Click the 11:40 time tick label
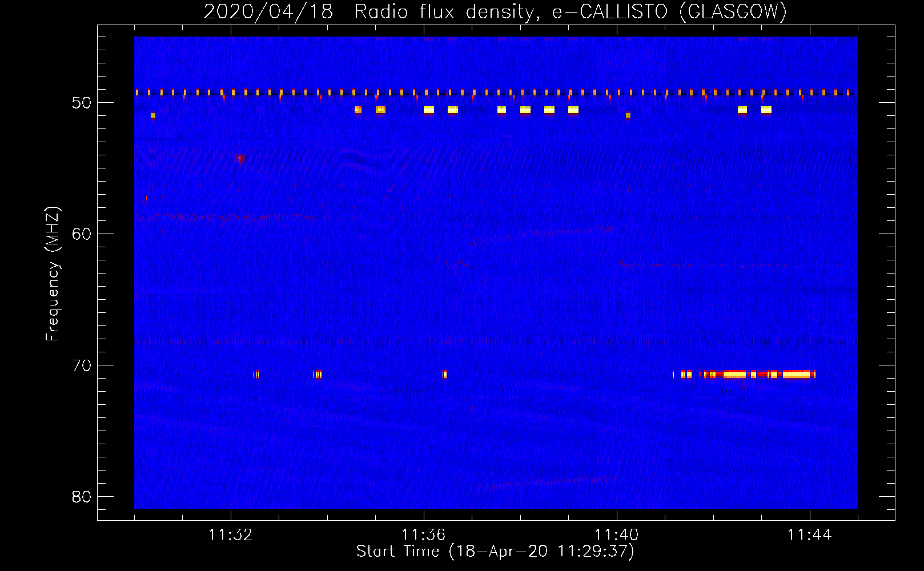The height and width of the screenshot is (571, 924). [617, 535]
